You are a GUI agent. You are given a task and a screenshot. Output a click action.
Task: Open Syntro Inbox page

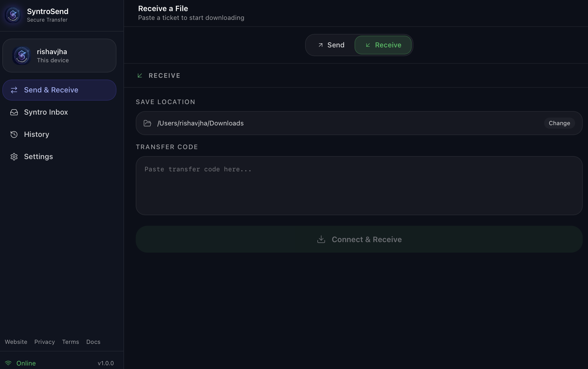(46, 112)
